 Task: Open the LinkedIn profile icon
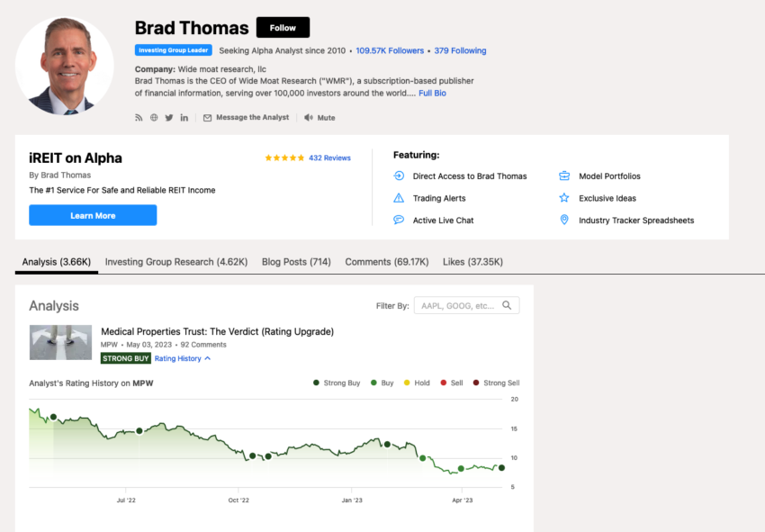[x=183, y=117]
